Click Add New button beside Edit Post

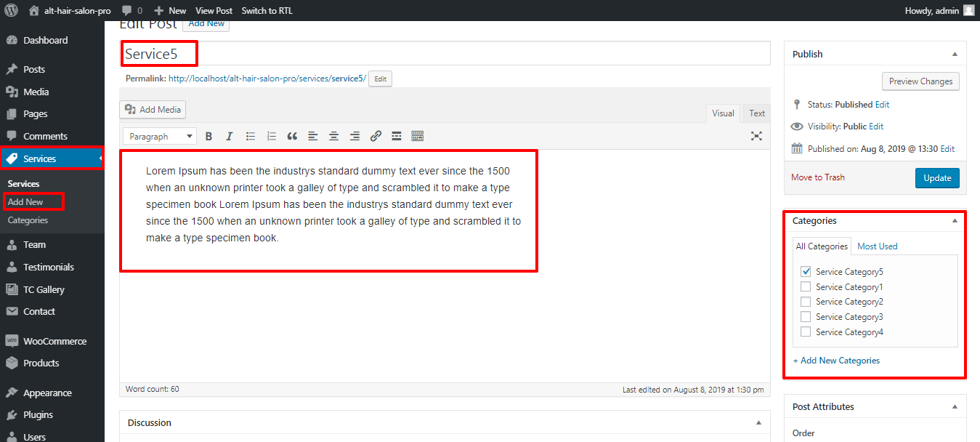(206, 24)
